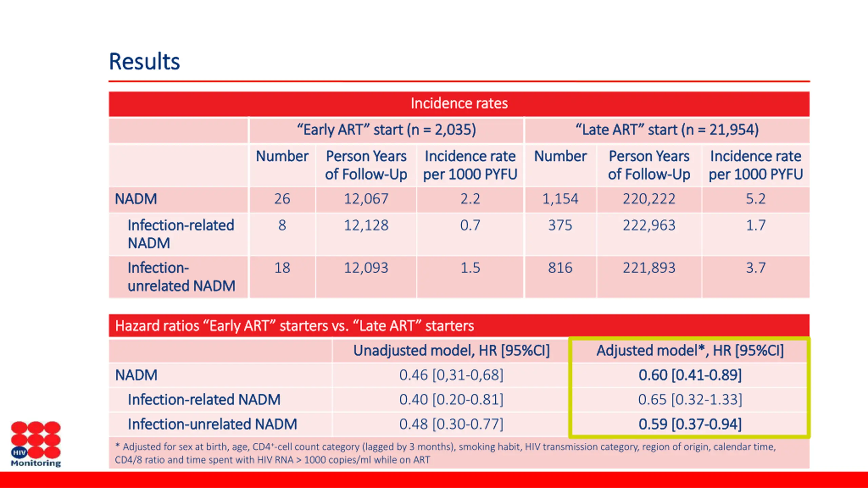Click Infection-unrelated NADM incidence row label

coord(181,277)
